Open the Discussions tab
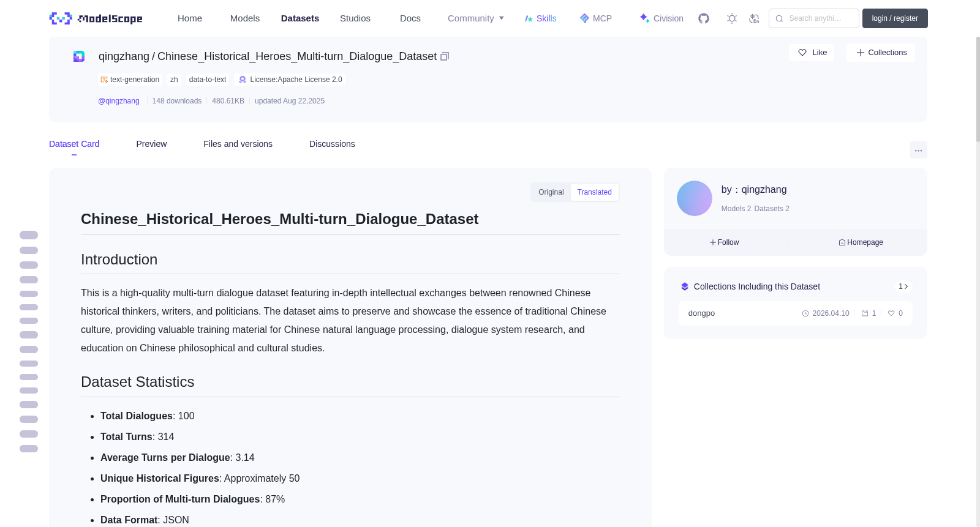 coord(332,144)
